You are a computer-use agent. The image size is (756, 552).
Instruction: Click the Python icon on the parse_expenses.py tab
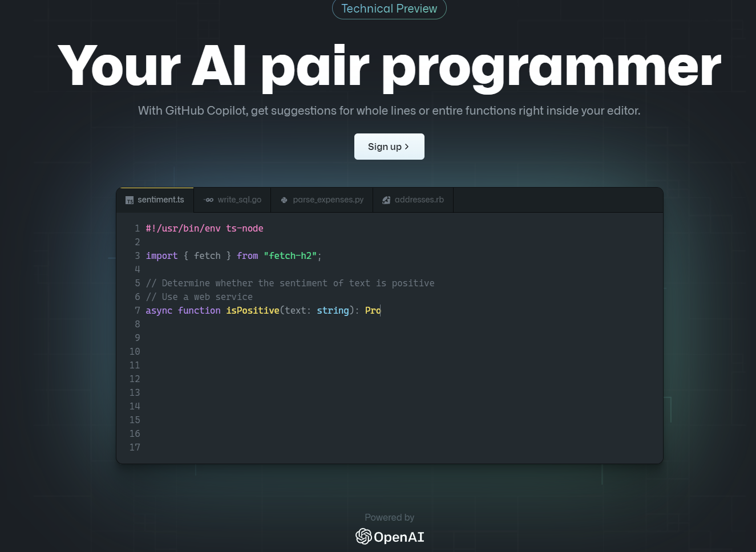[284, 200]
